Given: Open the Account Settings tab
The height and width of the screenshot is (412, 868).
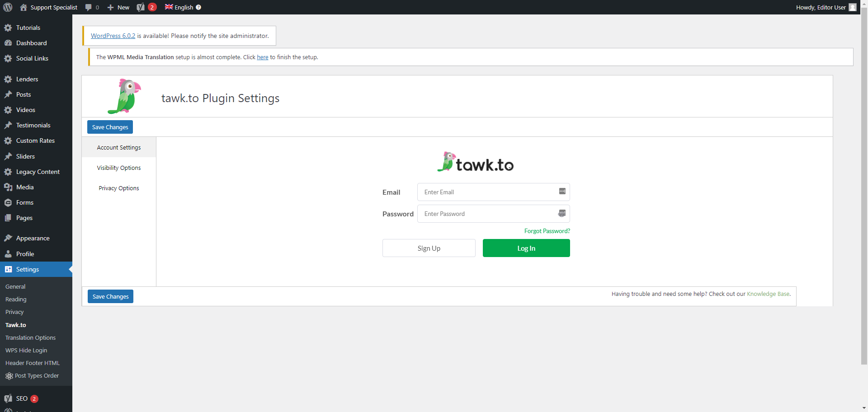Looking at the screenshot, I should pyautogui.click(x=119, y=147).
